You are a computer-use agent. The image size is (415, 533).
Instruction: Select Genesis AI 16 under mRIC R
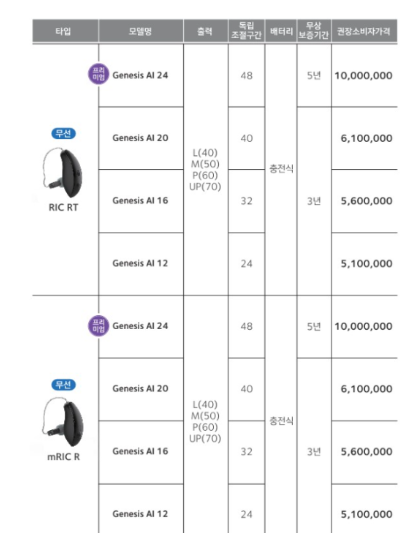pos(140,451)
